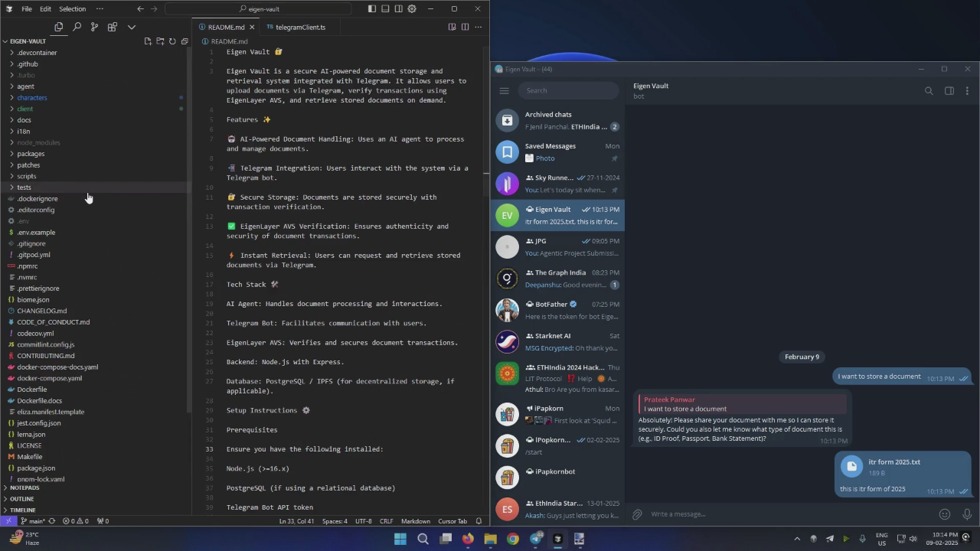Open the Search view icon in sidebar

(x=77, y=27)
